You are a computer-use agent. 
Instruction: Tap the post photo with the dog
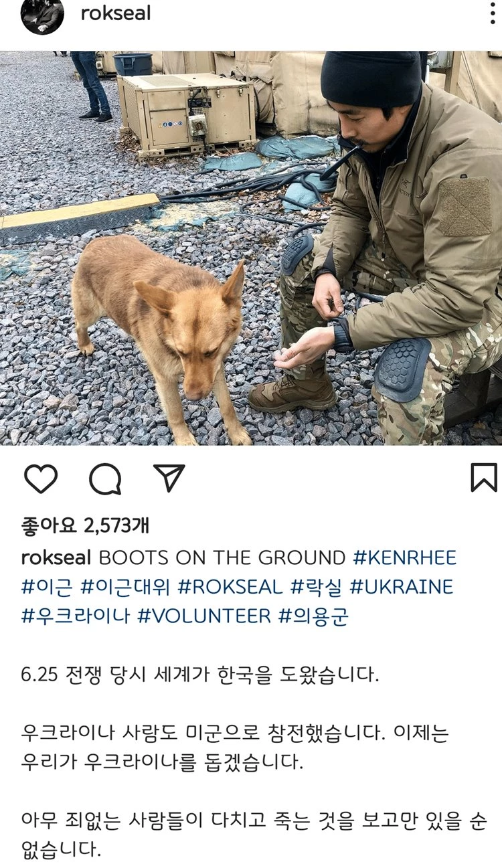(x=251, y=248)
